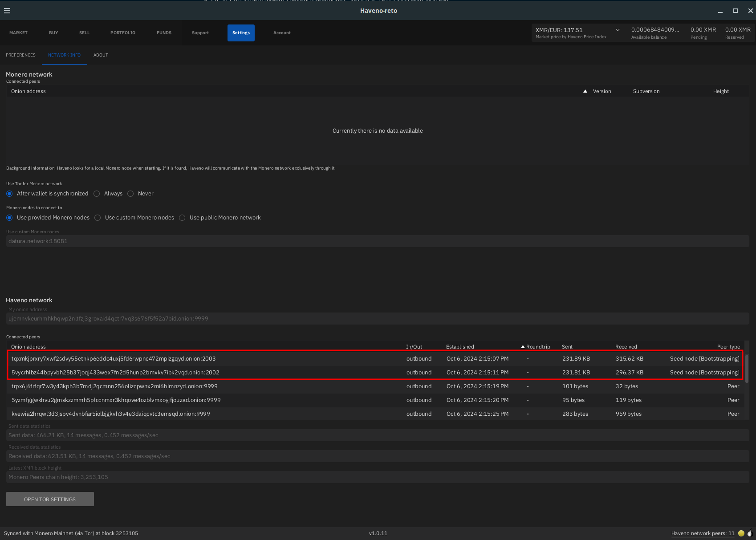Click the v1.0.11 version label

[378, 533]
